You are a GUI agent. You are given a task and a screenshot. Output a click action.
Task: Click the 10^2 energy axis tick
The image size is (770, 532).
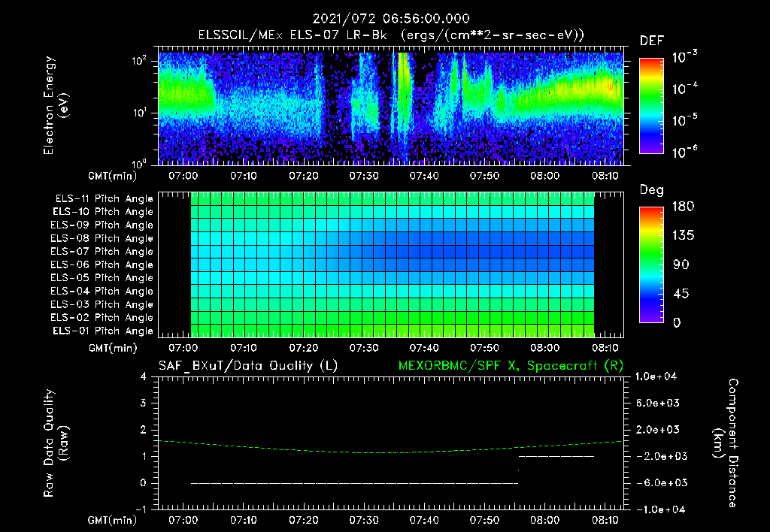(140, 61)
